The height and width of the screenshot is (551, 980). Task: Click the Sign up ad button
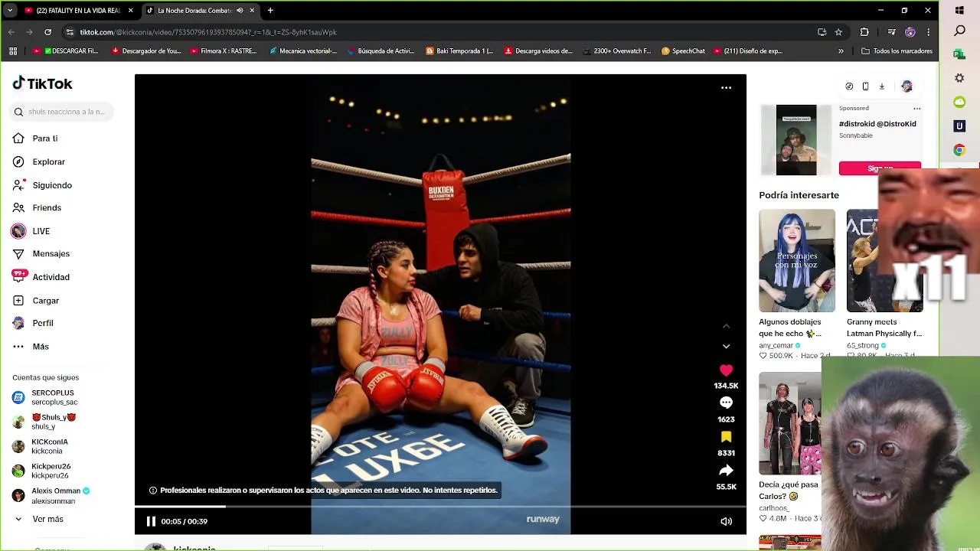pos(880,168)
